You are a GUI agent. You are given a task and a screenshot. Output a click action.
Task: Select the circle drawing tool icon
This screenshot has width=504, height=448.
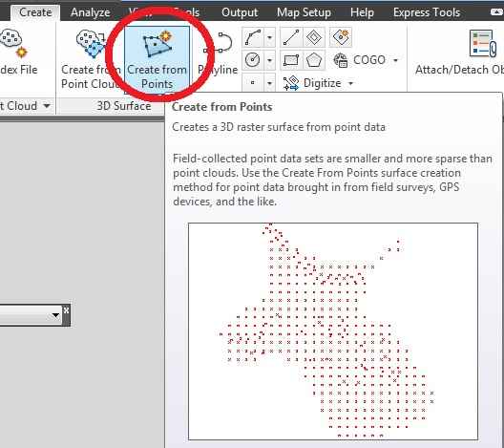click(253, 60)
